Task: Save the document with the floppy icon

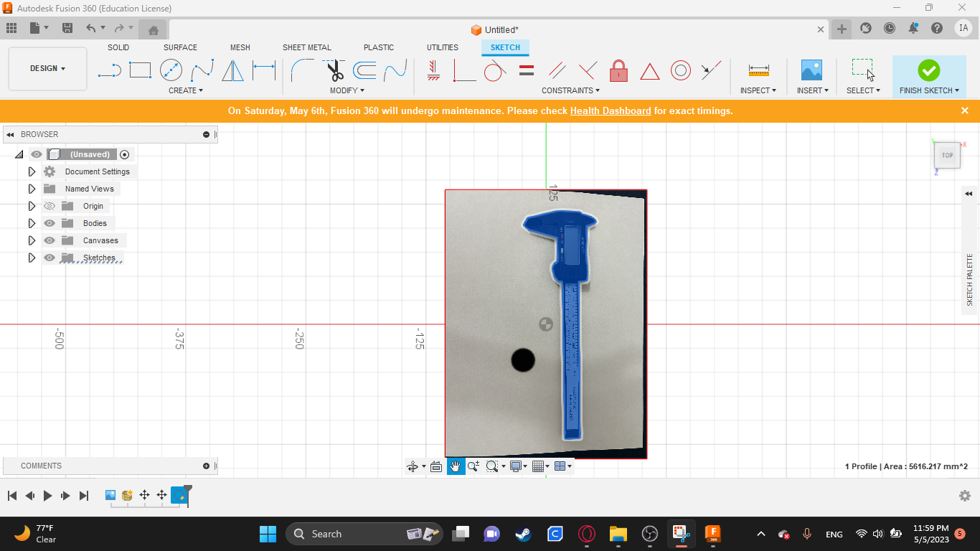Action: [67, 28]
